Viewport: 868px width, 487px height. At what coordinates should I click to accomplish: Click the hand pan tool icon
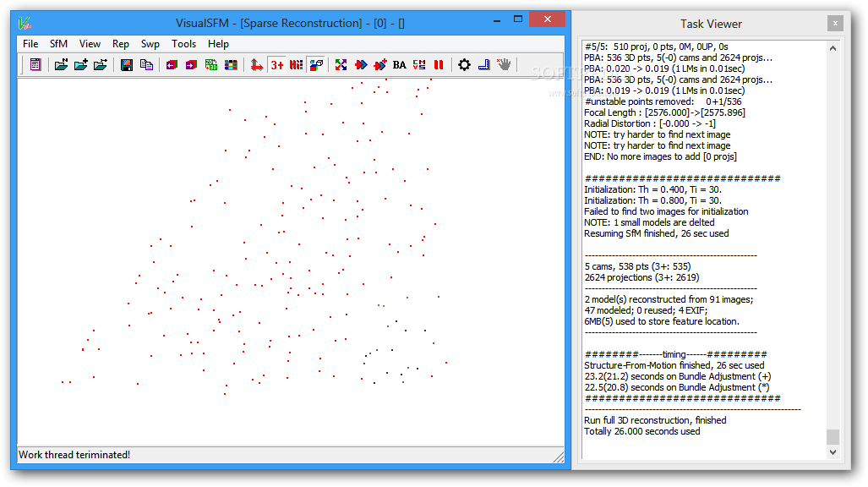coord(504,65)
